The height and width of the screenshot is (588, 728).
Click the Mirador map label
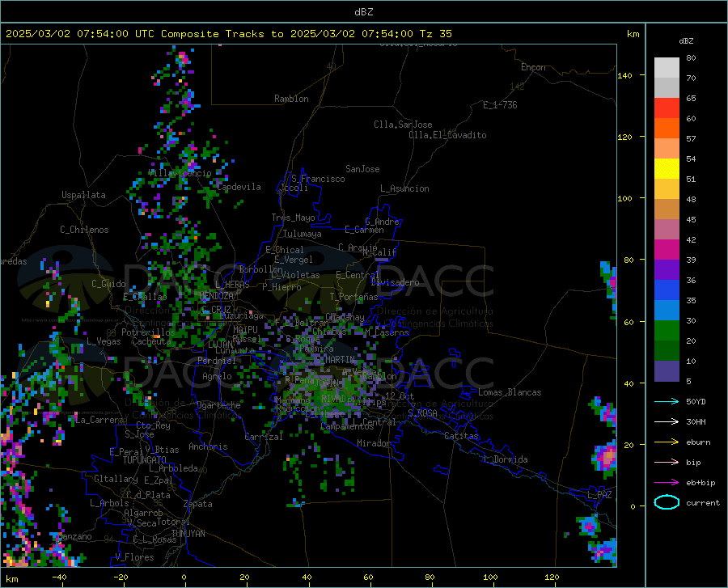click(x=374, y=443)
